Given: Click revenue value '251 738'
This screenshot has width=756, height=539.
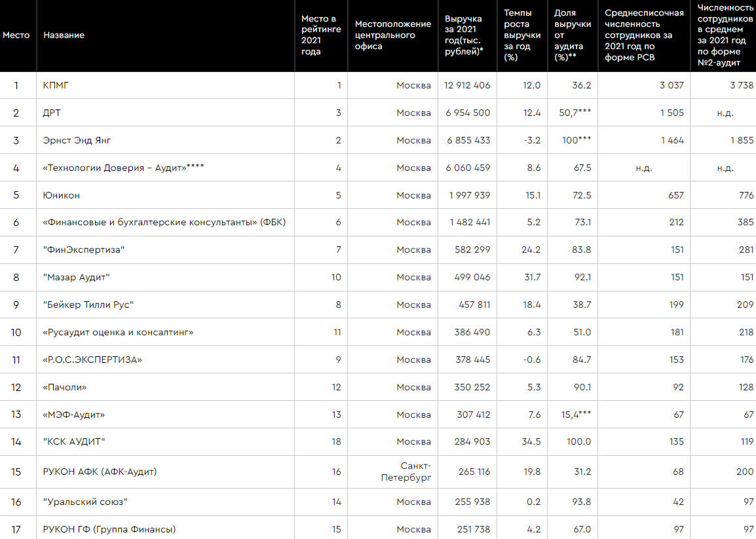Looking at the screenshot, I should pyautogui.click(x=474, y=529).
